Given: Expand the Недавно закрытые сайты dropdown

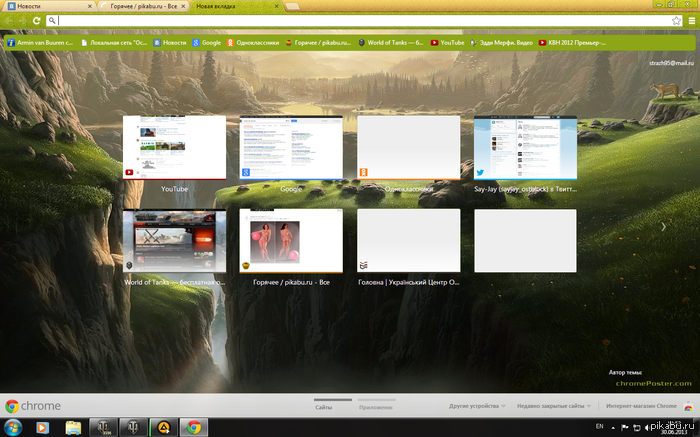Looking at the screenshot, I should pos(554,406).
